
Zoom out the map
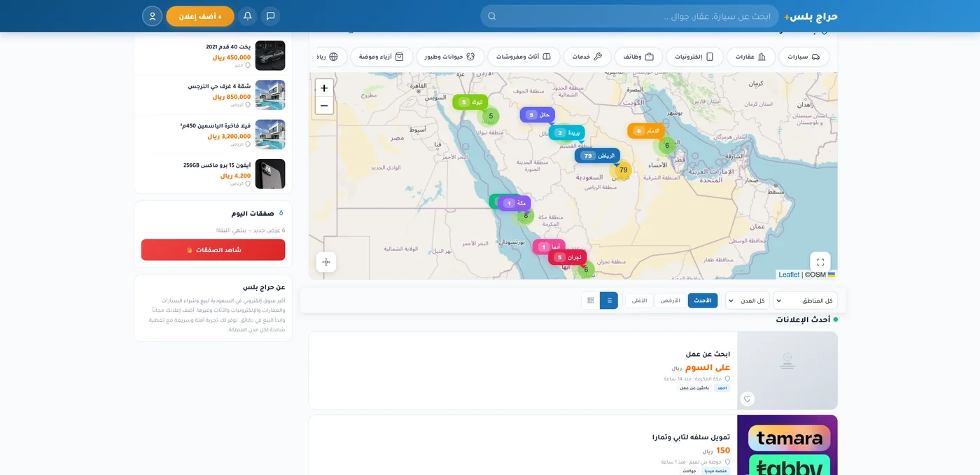coord(324,106)
